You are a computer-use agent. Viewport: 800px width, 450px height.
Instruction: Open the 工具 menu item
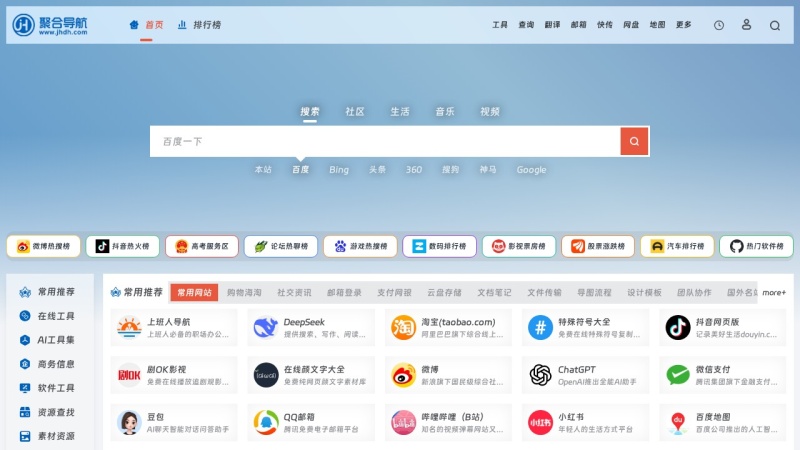[x=499, y=24]
